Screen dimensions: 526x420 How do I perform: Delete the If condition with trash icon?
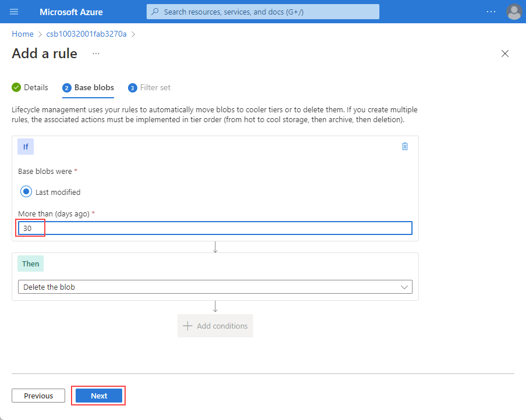coord(405,147)
